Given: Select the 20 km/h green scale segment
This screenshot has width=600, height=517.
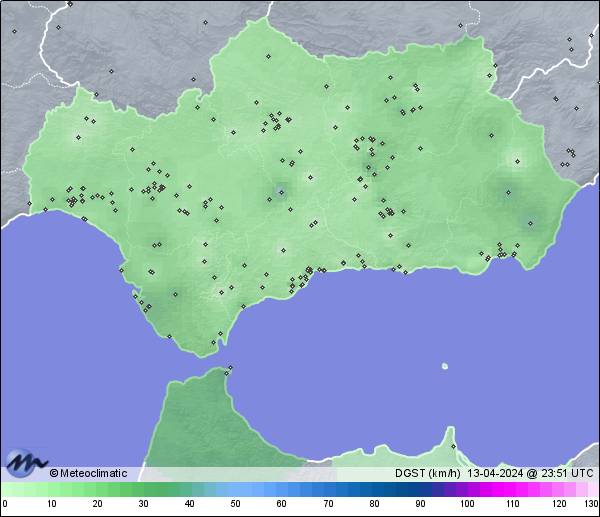Looking at the screenshot, I should tap(97, 489).
